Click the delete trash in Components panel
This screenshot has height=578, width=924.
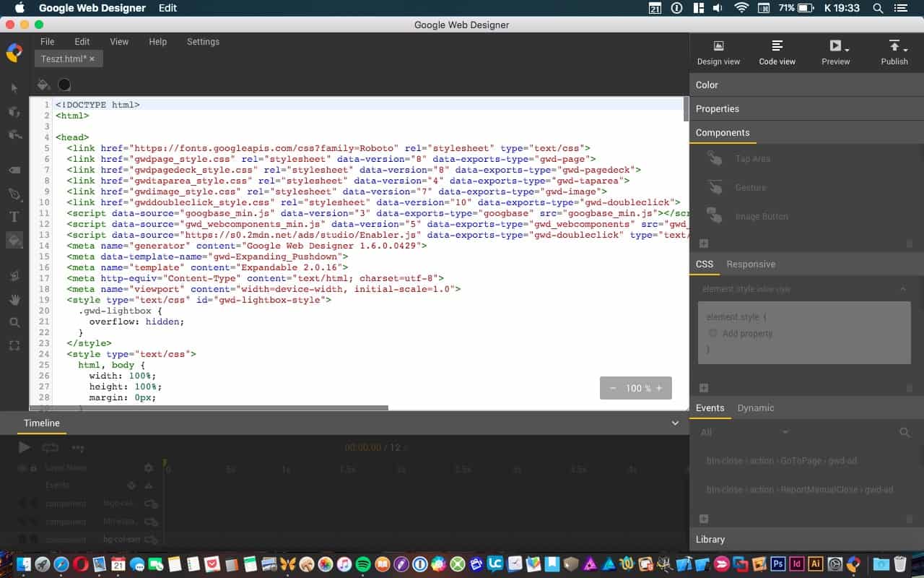[x=910, y=244]
